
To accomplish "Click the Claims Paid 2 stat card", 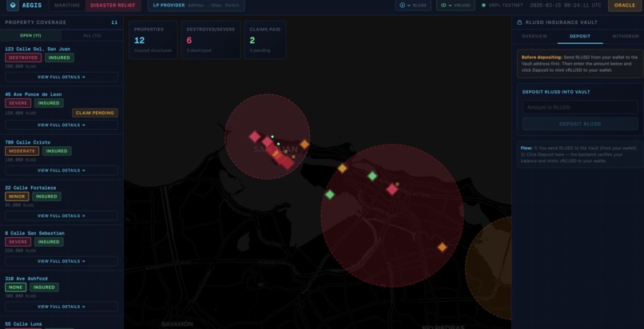I will click(265, 40).
